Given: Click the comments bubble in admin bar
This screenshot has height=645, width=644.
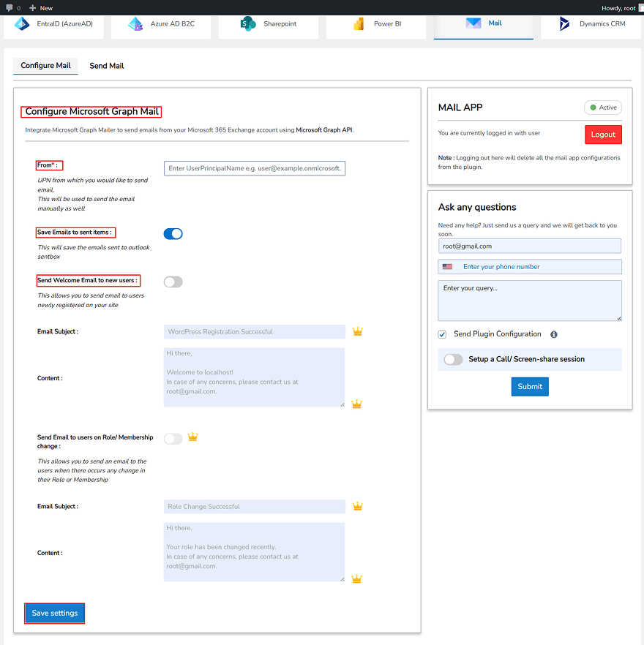Looking at the screenshot, I should 10,8.
